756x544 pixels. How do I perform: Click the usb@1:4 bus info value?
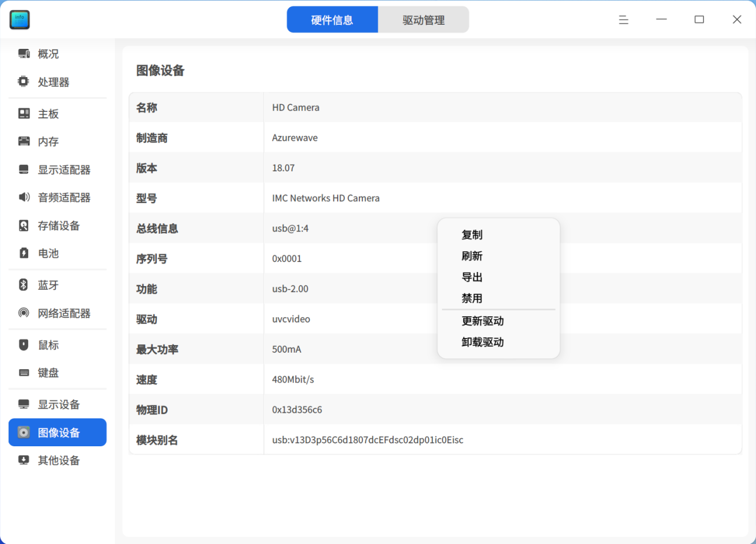pyautogui.click(x=290, y=228)
